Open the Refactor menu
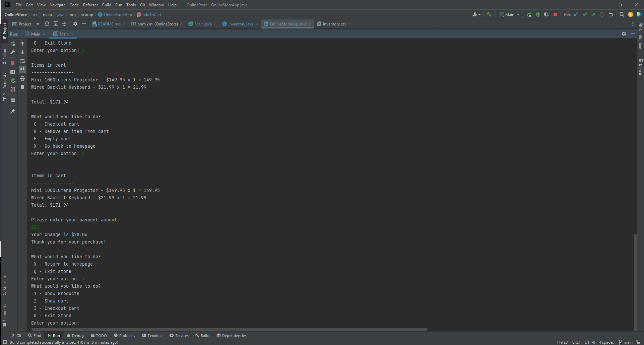644x345 pixels. coord(90,5)
